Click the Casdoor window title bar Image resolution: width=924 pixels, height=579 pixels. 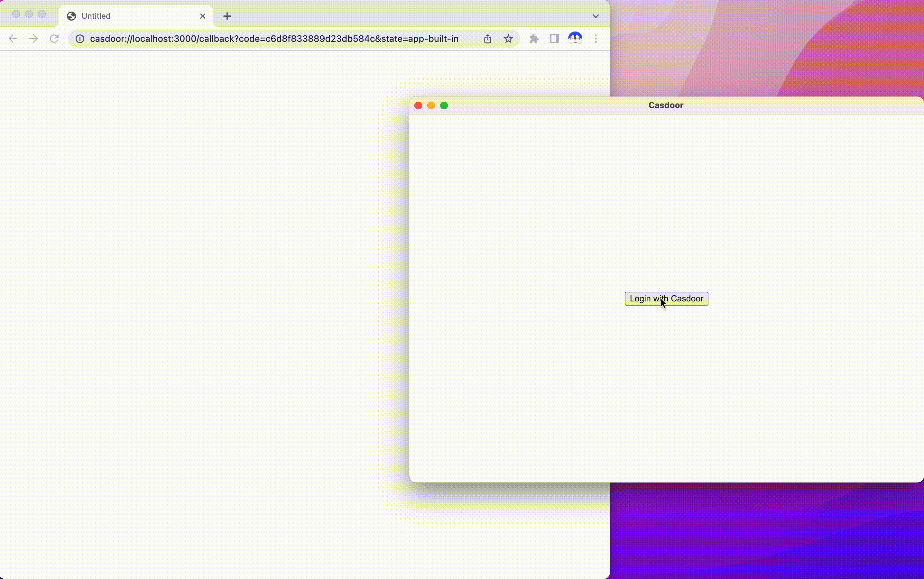666,105
